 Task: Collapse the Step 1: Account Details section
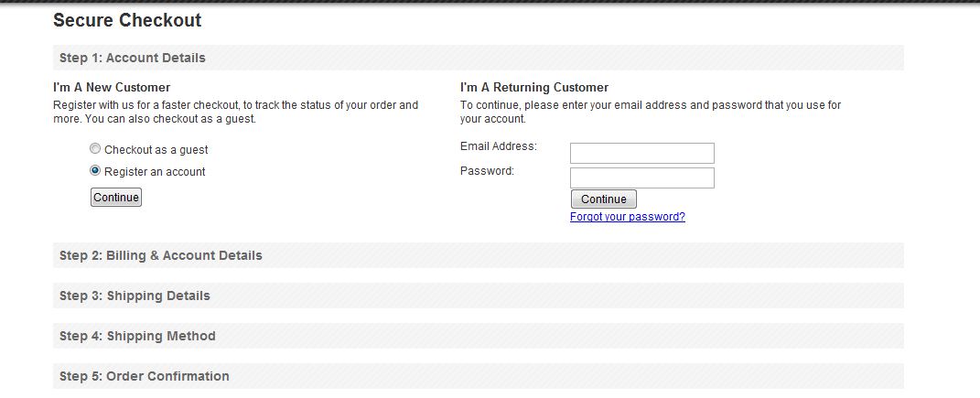pos(133,58)
